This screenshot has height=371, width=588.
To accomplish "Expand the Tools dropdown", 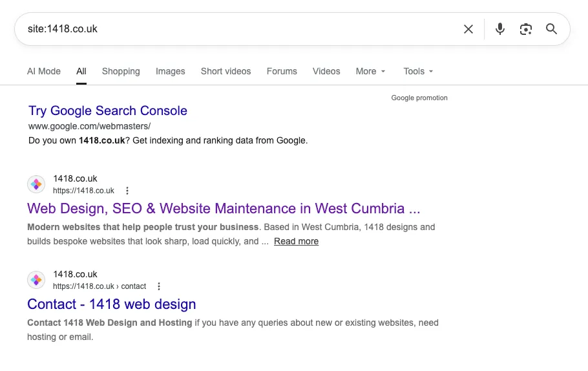I will point(418,71).
